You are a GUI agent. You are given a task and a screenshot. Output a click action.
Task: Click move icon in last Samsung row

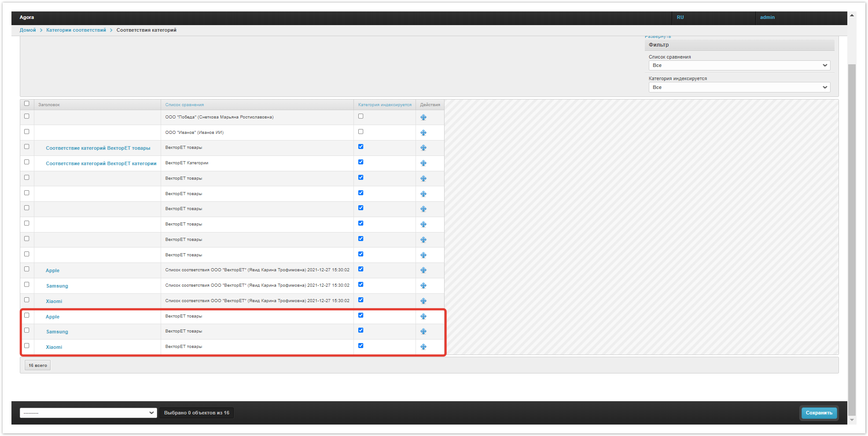pos(423,332)
